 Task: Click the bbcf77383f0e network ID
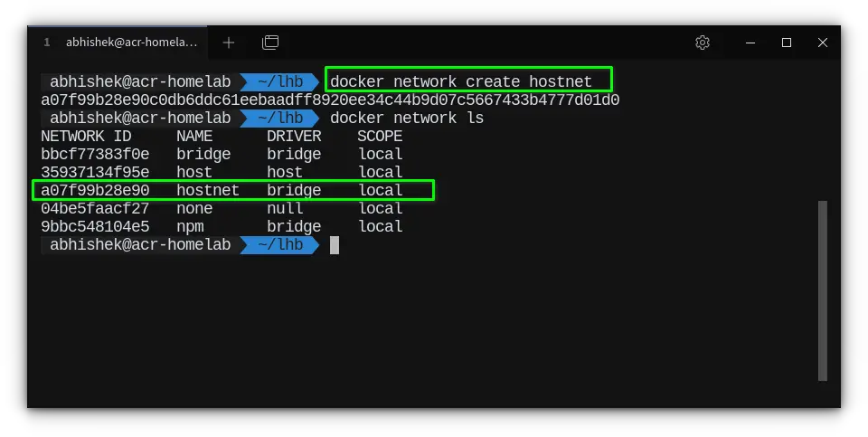(x=95, y=155)
